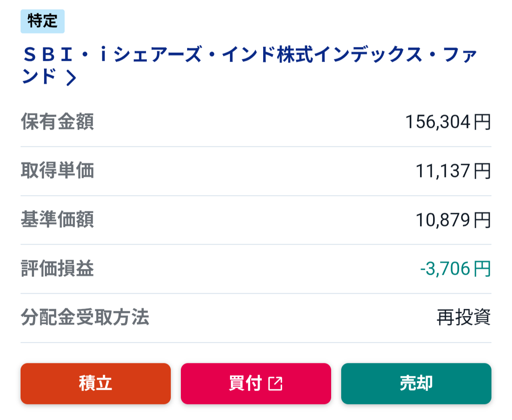This screenshot has width=512, height=420.
Task: Select the 分配金受取方法 label
Action: coord(85,318)
